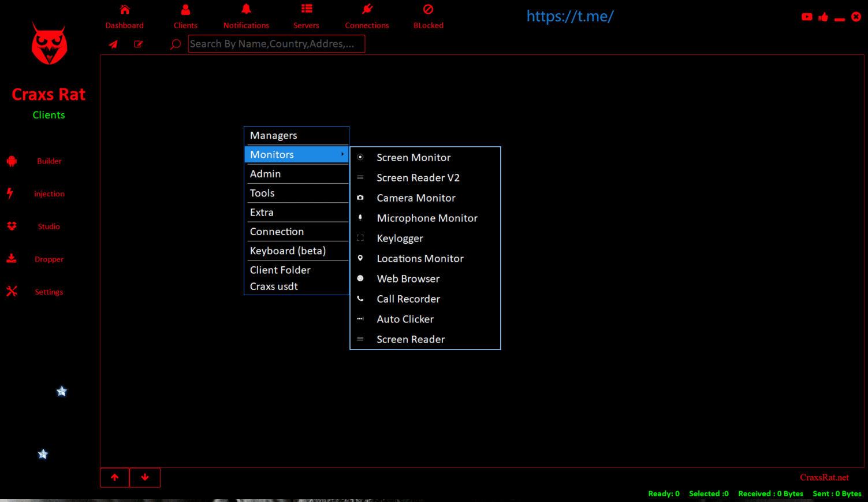Select Locations Monitor in the submenu
The image size is (868, 502).
[425, 259]
